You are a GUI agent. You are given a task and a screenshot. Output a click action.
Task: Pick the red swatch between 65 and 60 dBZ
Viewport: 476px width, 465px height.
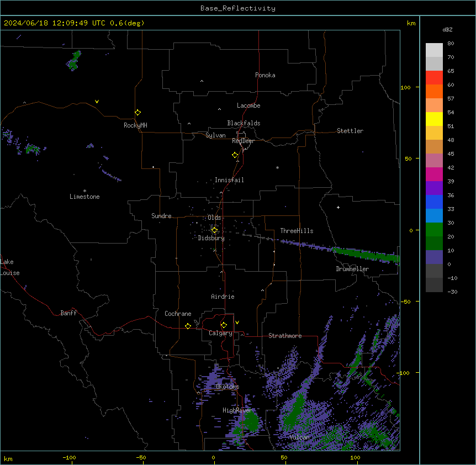click(x=434, y=78)
